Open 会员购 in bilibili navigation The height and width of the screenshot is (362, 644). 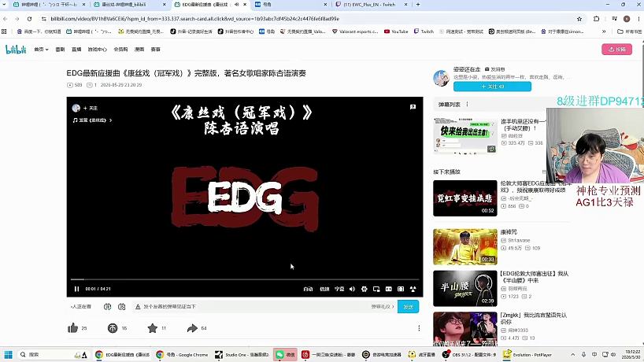pos(120,50)
